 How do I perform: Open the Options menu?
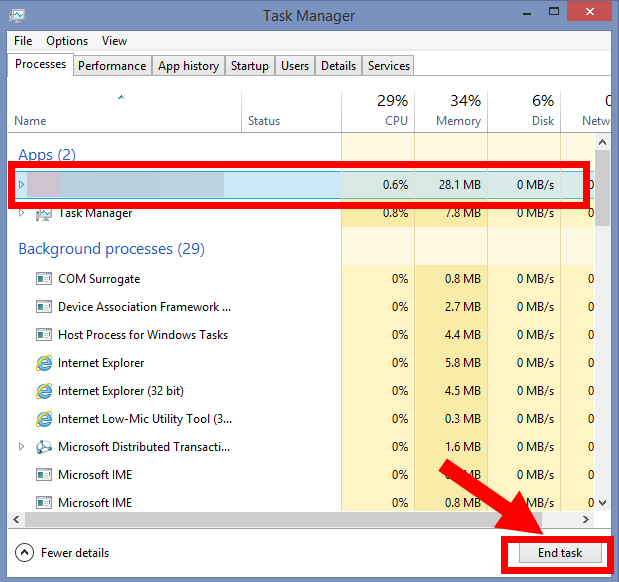tap(67, 41)
